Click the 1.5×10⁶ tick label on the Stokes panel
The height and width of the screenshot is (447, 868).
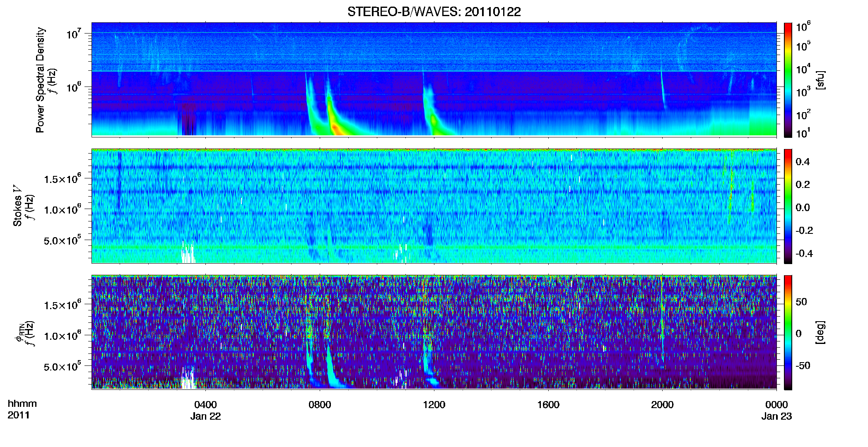[62, 179]
